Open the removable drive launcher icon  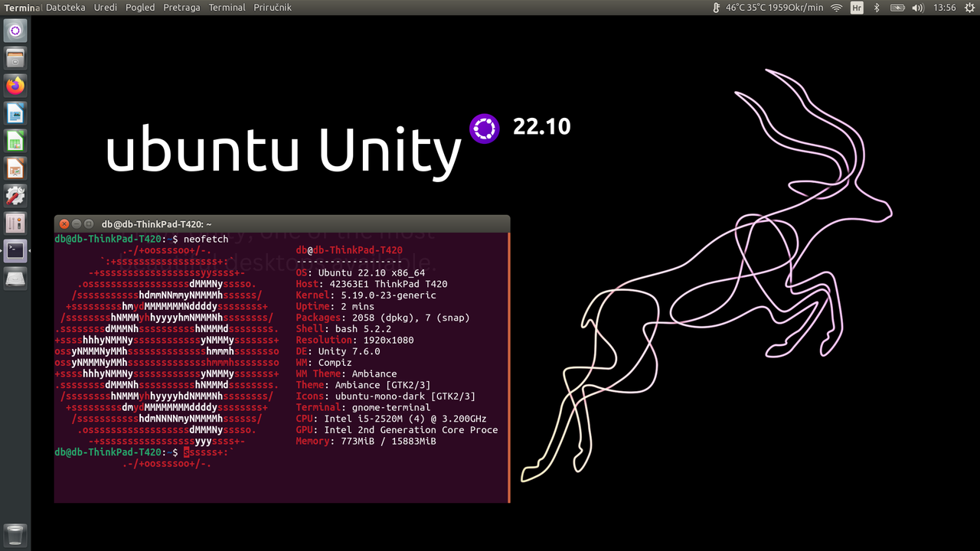[15, 279]
